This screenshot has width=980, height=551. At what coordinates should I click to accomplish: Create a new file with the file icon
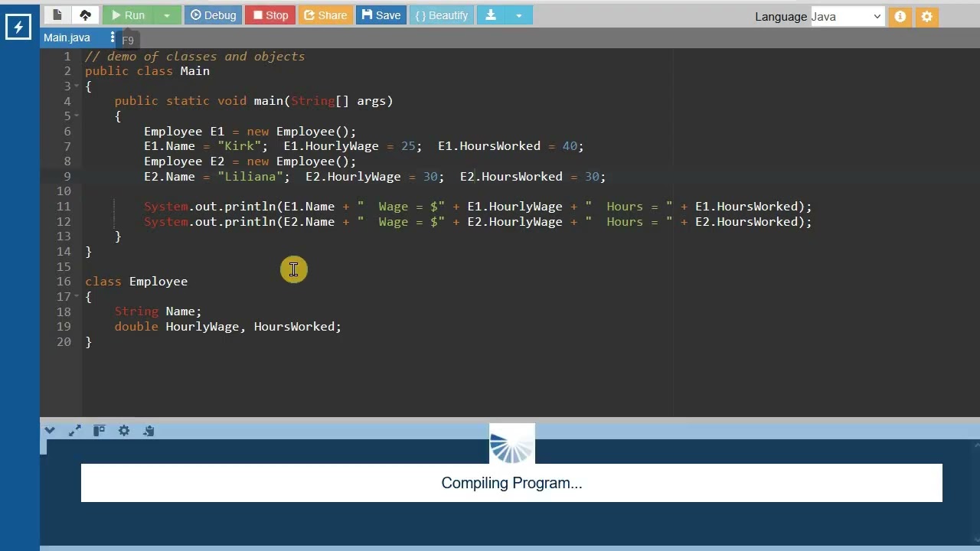(57, 15)
